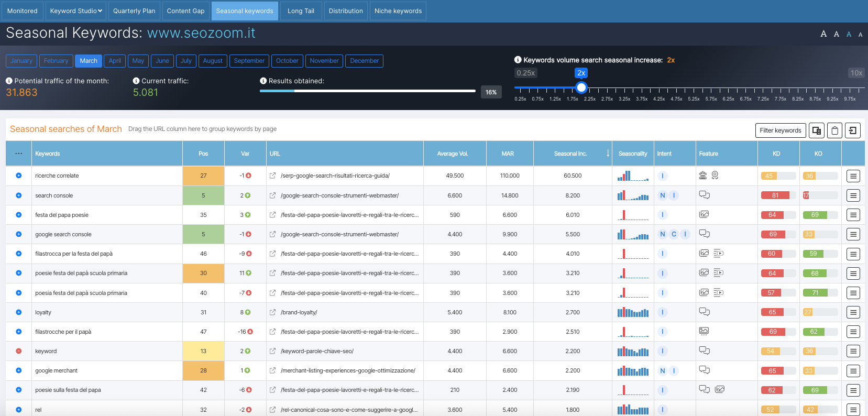This screenshot has width=868, height=416.
Task: Sort table by Pos column header
Action: (x=203, y=154)
